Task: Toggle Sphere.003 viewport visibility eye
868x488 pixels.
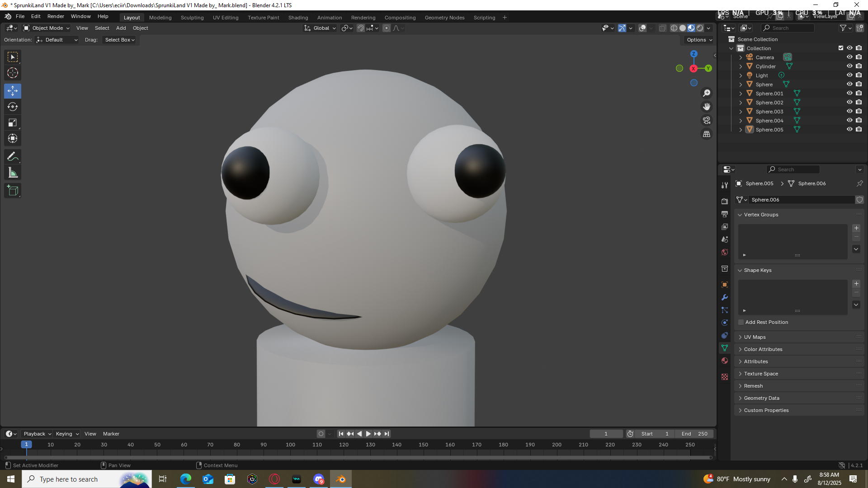Action: point(849,111)
